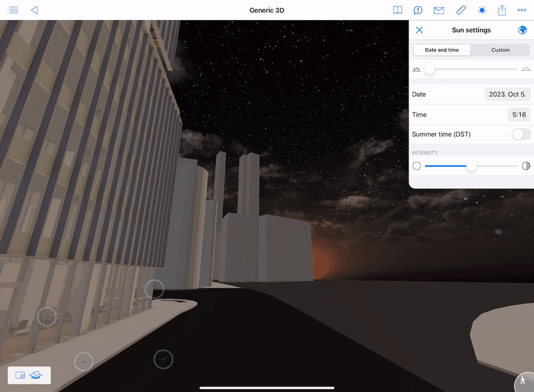Click the Sun settings heading
Image resolution: width=534 pixels, height=392 pixels.
click(471, 30)
